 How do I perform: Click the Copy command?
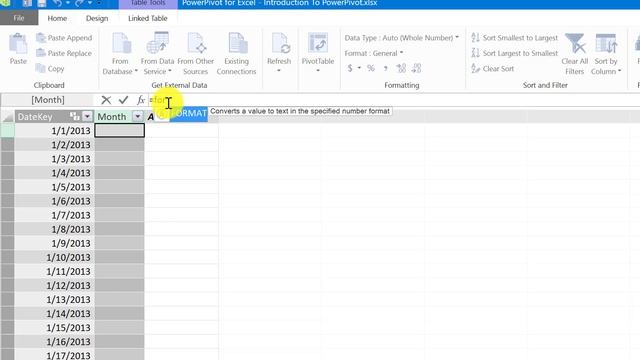[50, 69]
